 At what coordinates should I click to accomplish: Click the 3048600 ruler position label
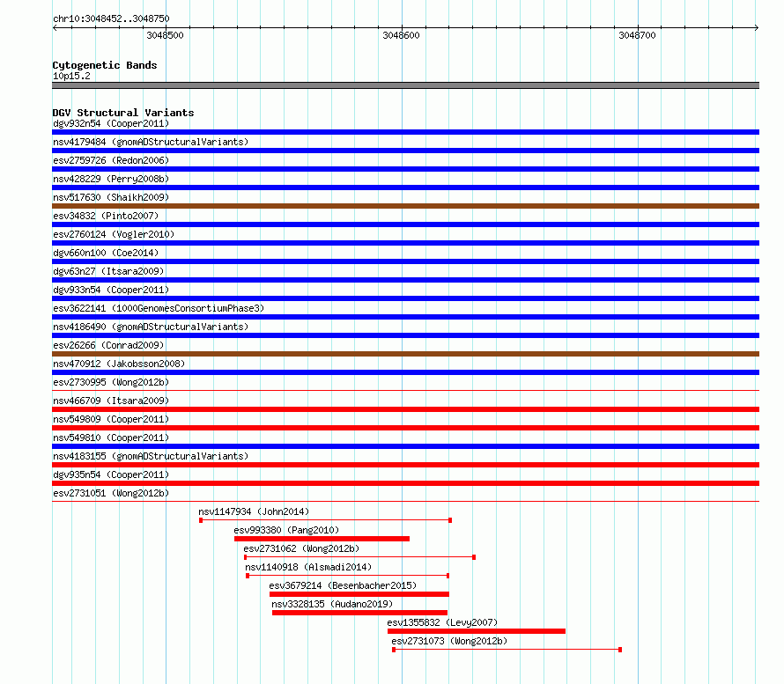(x=401, y=35)
